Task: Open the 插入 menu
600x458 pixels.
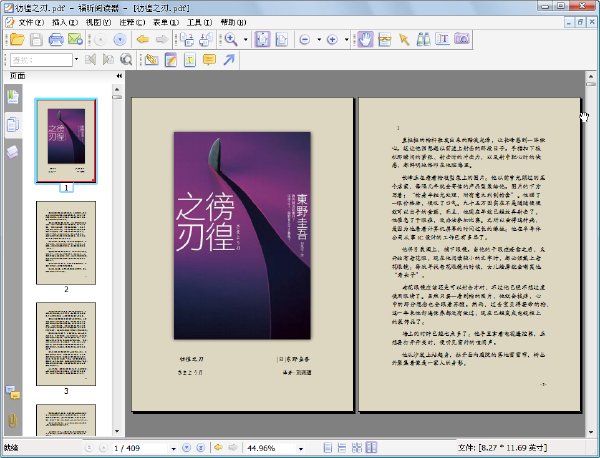Action: (65, 23)
